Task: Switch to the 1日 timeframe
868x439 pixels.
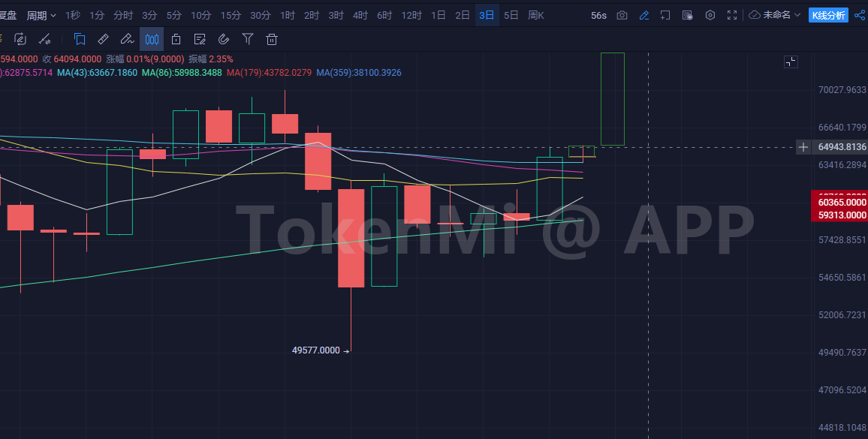Action: 439,15
